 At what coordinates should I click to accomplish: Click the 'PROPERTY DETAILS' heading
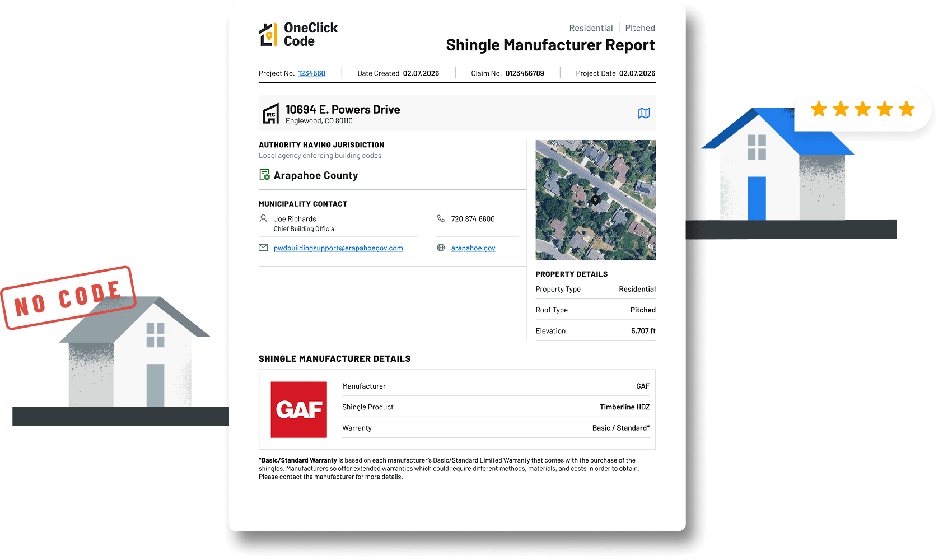(572, 274)
